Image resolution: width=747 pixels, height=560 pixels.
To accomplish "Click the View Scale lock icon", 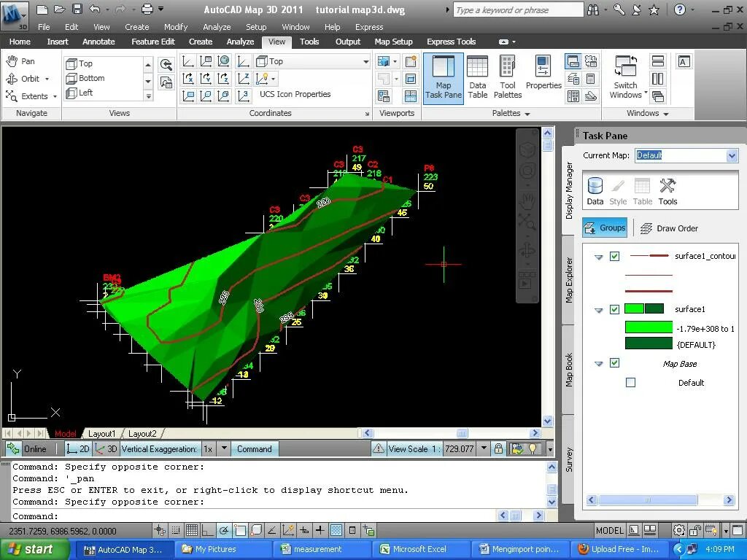I will pyautogui.click(x=498, y=448).
